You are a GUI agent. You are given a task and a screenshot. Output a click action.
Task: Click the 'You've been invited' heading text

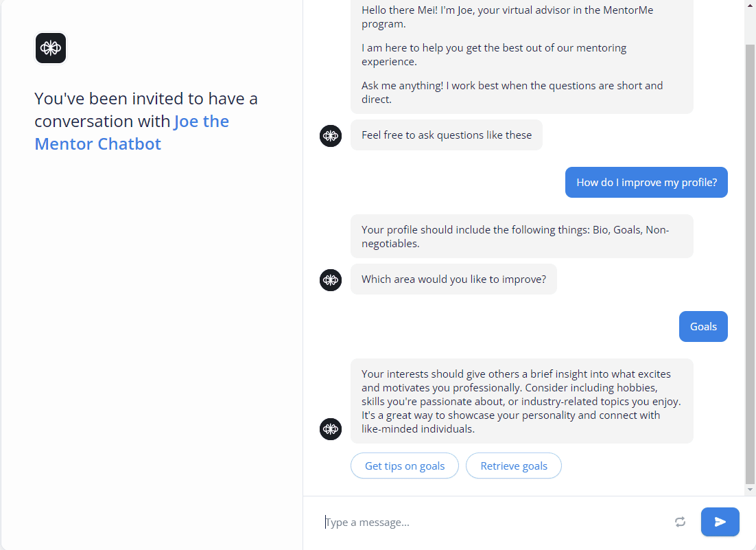146,121
